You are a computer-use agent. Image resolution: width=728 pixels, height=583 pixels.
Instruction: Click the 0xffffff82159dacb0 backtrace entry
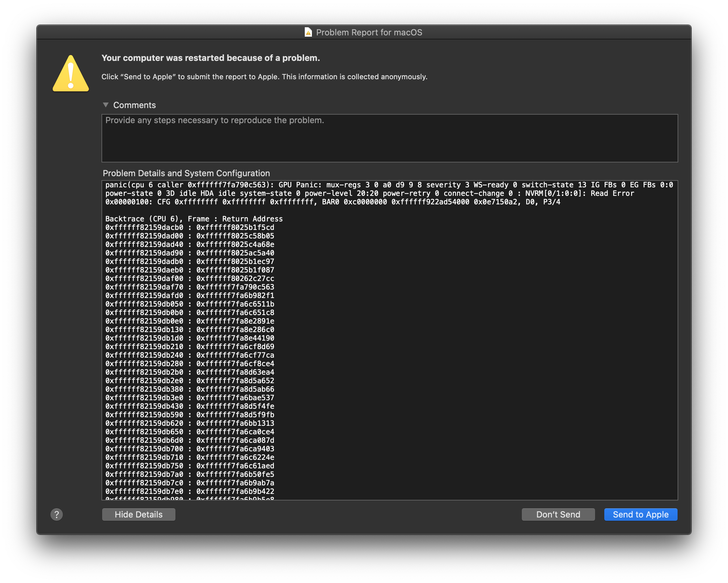pos(144,227)
